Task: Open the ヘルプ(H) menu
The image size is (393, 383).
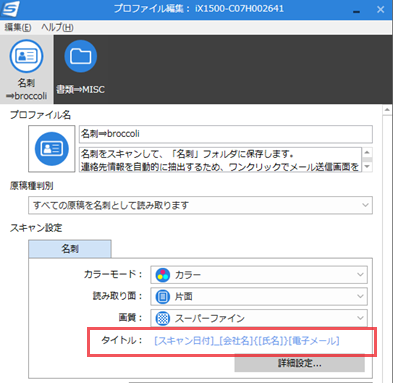Action: [57, 27]
